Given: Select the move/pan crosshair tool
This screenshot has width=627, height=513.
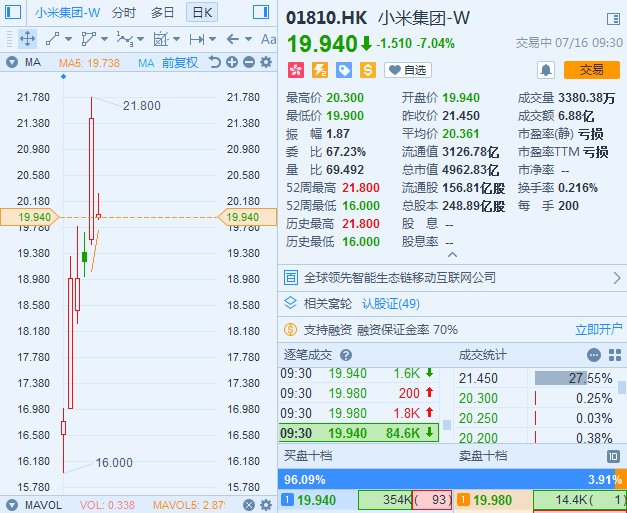Looking at the screenshot, I should [27, 39].
